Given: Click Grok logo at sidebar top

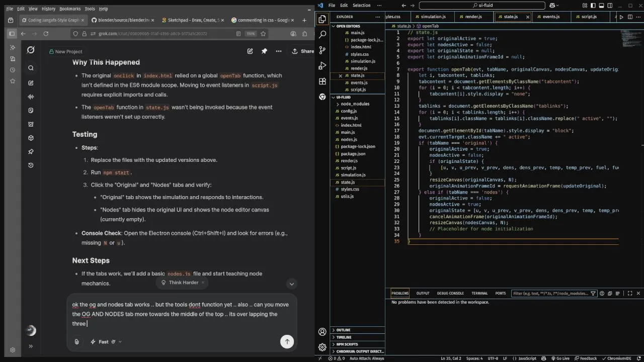Looking at the screenshot, I should (x=31, y=50).
